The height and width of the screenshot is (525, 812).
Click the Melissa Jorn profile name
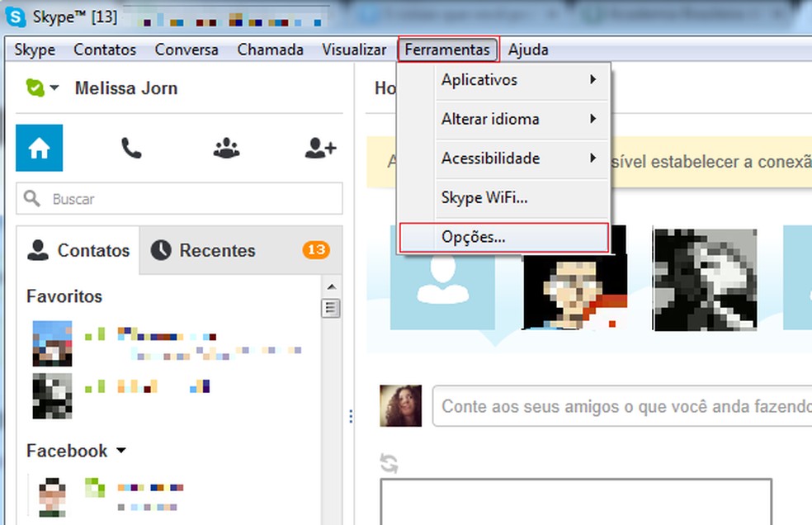point(126,88)
